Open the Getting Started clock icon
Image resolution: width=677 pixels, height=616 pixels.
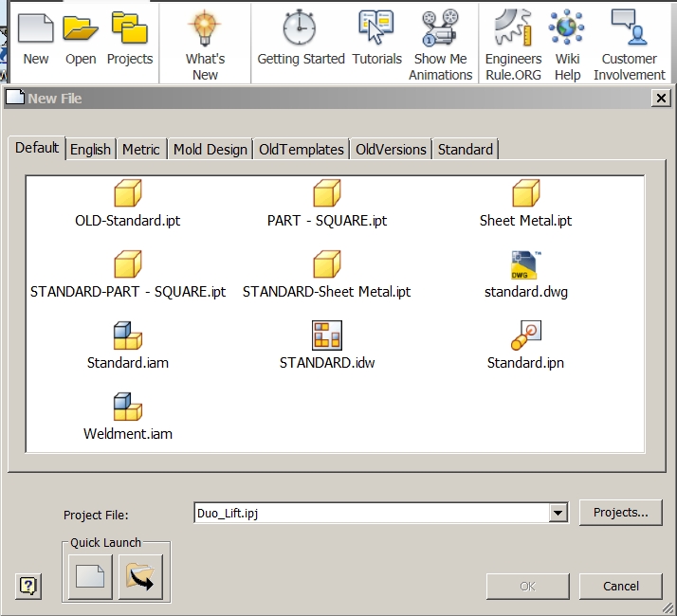click(300, 28)
